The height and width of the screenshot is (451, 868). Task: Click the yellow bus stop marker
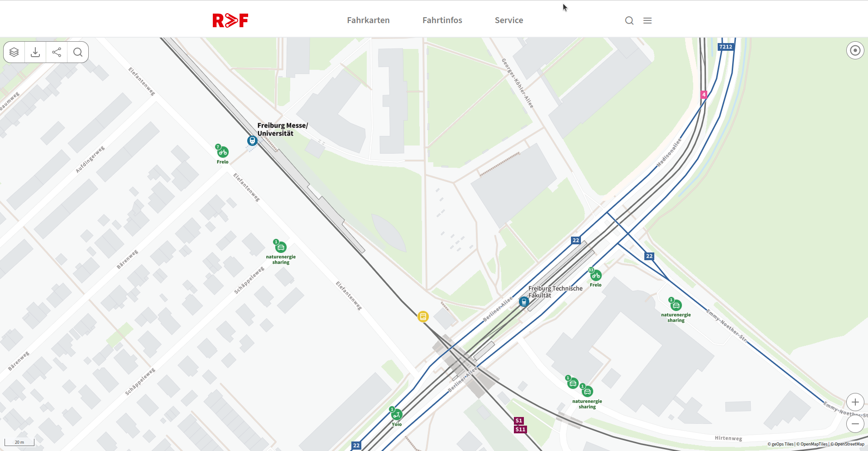tap(423, 316)
